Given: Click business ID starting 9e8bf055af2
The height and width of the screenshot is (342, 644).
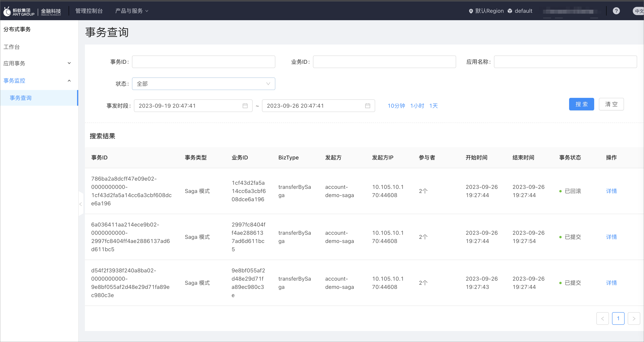Looking at the screenshot, I should click(248, 283).
